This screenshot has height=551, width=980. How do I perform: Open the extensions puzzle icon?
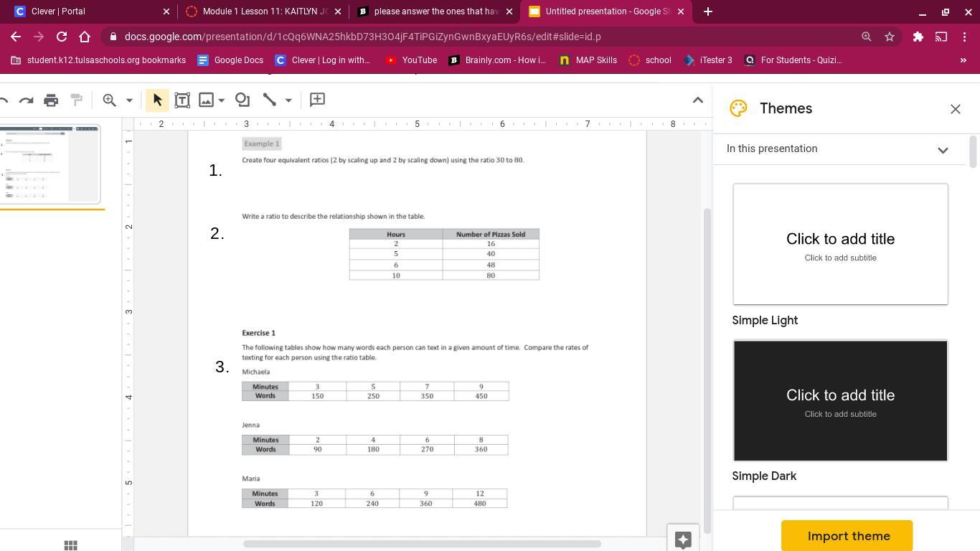pos(918,37)
